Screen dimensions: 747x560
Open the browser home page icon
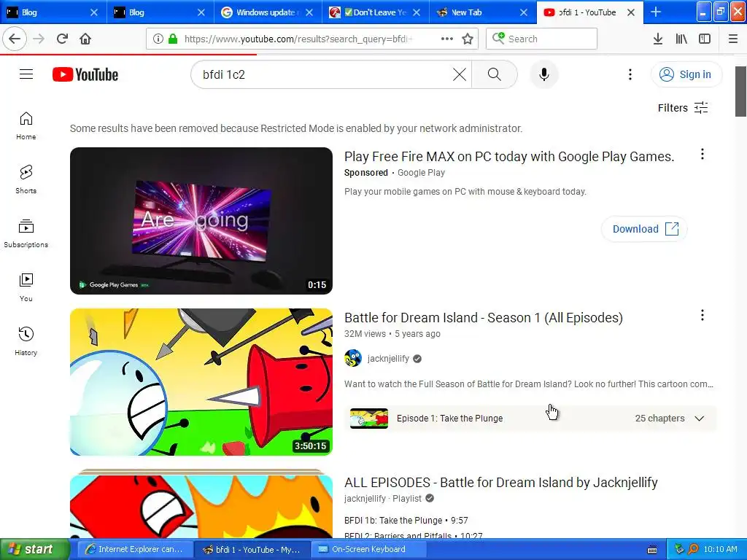click(85, 39)
